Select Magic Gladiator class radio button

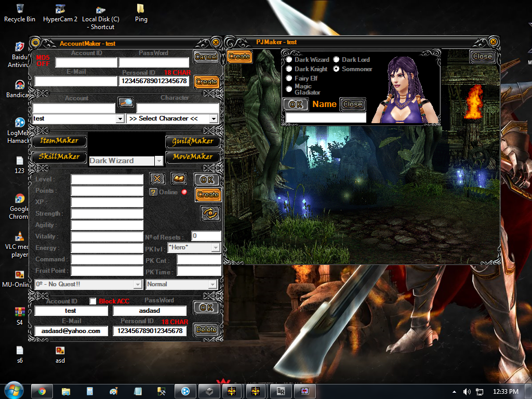[289, 89]
